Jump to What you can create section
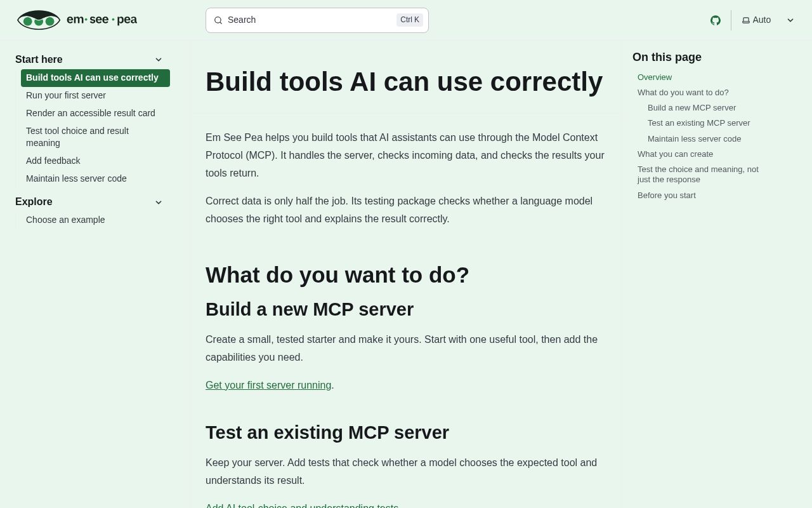This screenshot has width=812, height=508. tap(676, 154)
